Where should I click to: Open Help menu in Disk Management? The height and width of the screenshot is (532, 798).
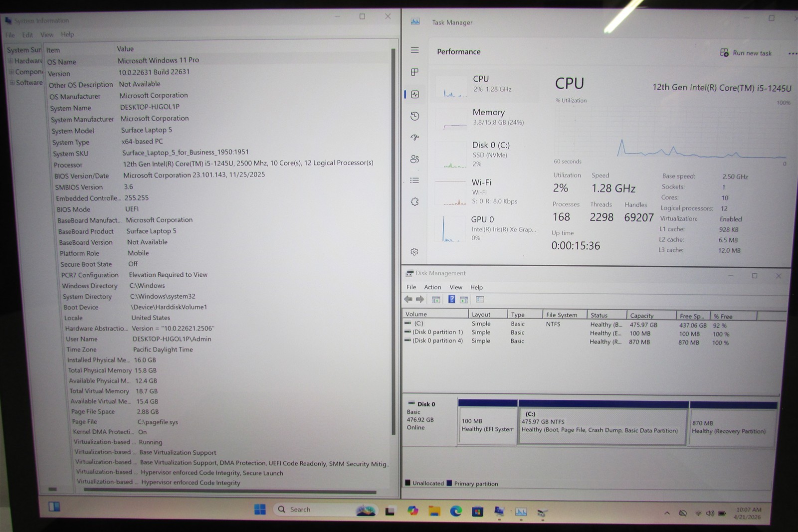(476, 287)
